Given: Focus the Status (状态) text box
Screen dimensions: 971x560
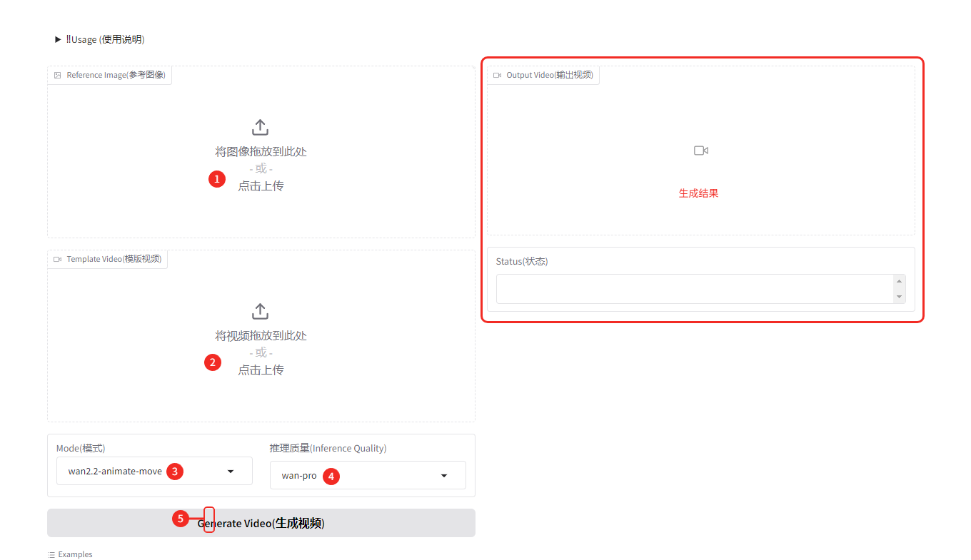Looking at the screenshot, I should pos(694,289).
